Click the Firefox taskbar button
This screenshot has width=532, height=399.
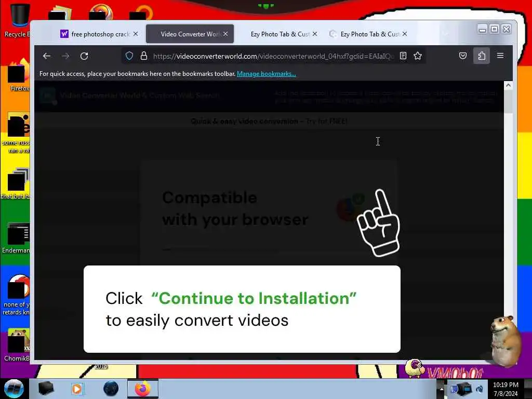click(x=143, y=389)
